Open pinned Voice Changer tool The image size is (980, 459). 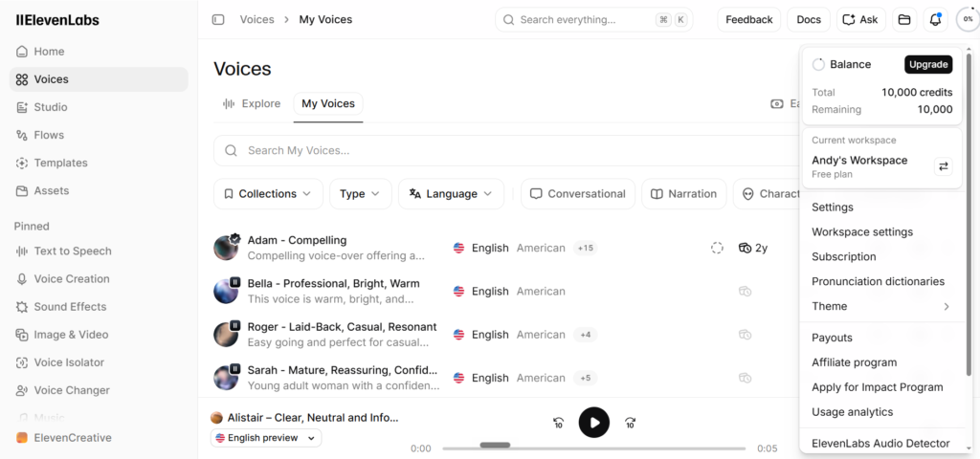(99, 390)
